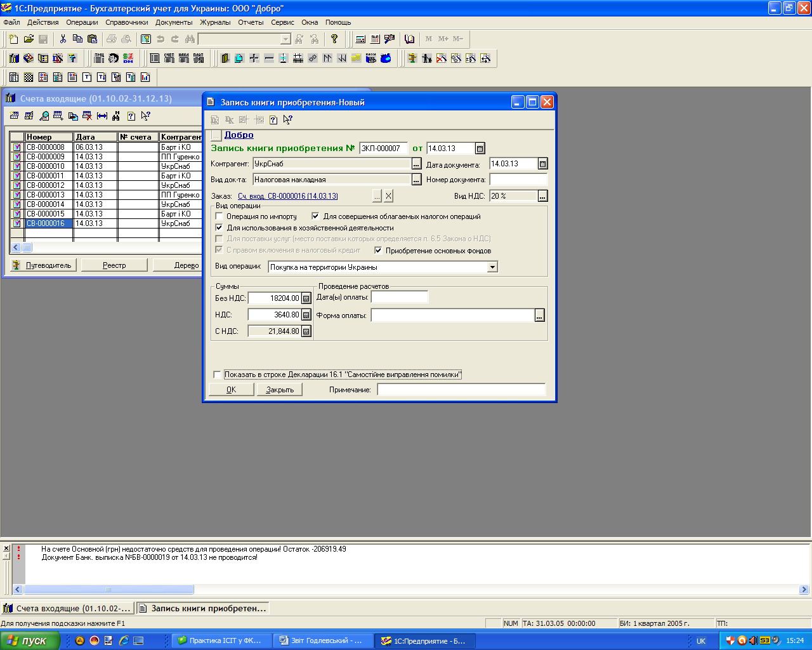This screenshot has width=812, height=650.
Task: Click the minus sign toolbar icon
Action: (x=268, y=58)
